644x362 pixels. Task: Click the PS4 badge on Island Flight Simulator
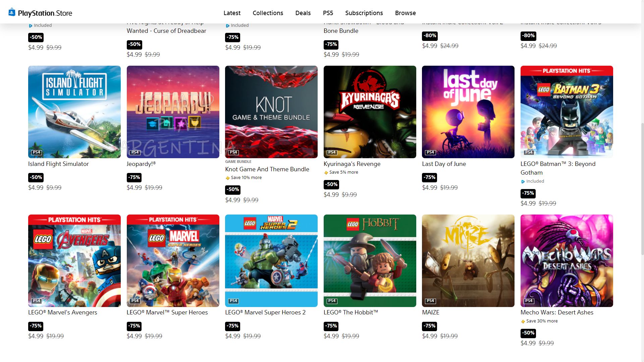pos(36,153)
